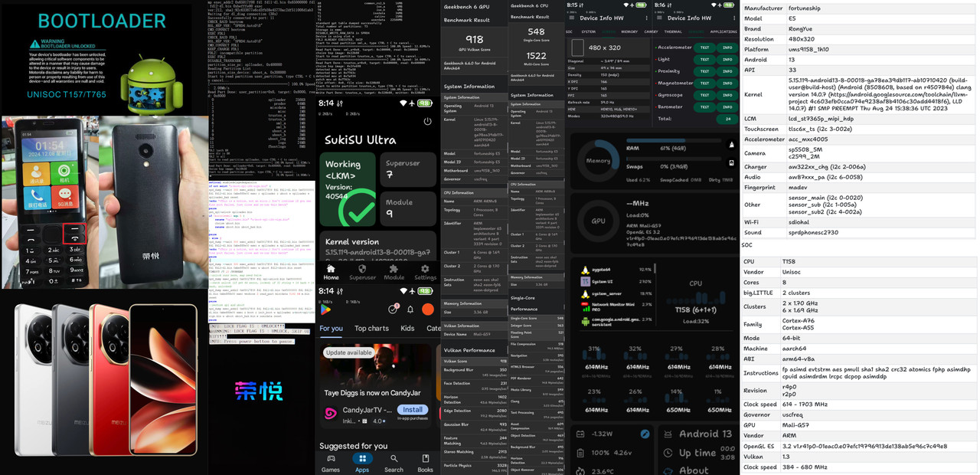980x475 pixels.
Task: Click INFO button for Magnetometer
Action: pos(727,83)
